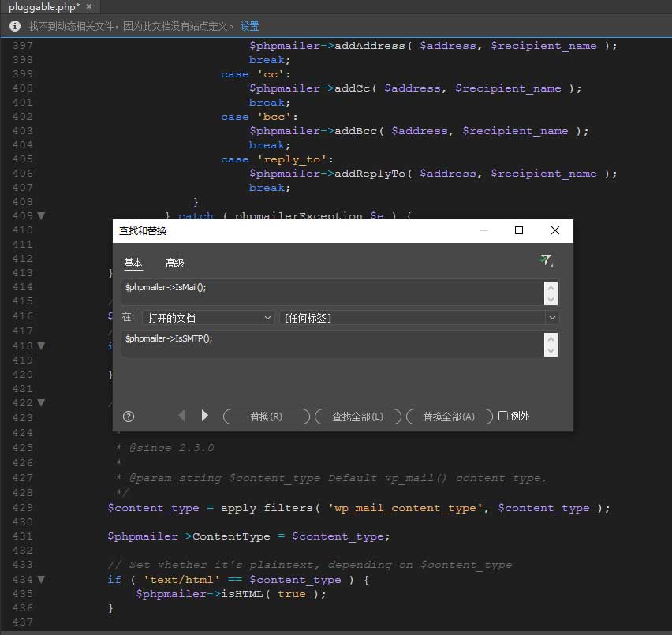Minimize the Find and Replace dialog
This screenshot has height=635, width=672.
coord(483,231)
